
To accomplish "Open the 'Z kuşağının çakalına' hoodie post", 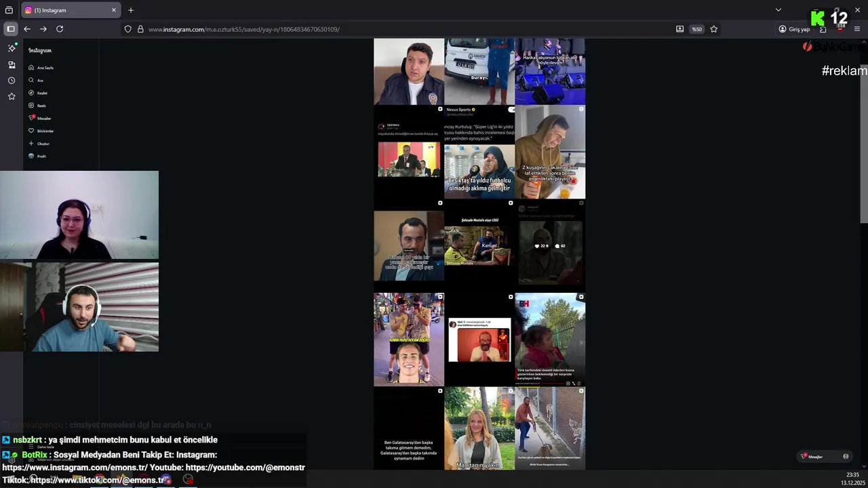I will [x=550, y=152].
